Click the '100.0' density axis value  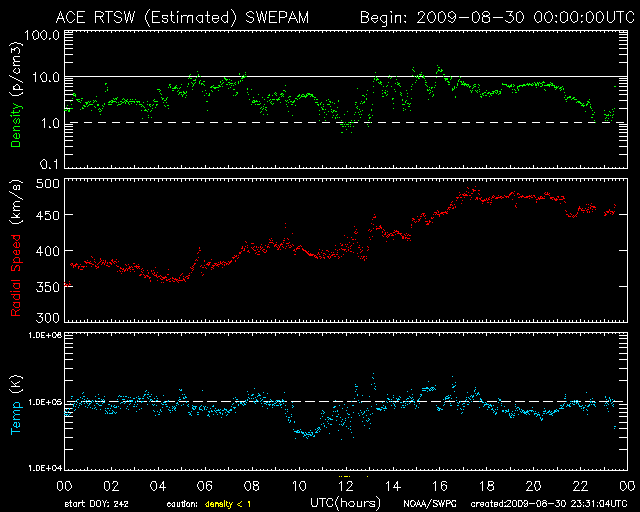coord(42,36)
